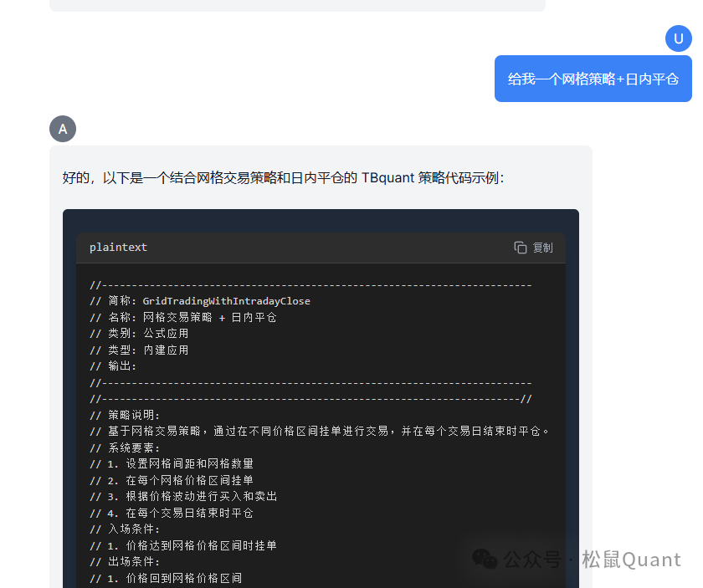Click the code line 简称: GridTradingWithIntradayClose
703x588 pixels.
point(200,301)
